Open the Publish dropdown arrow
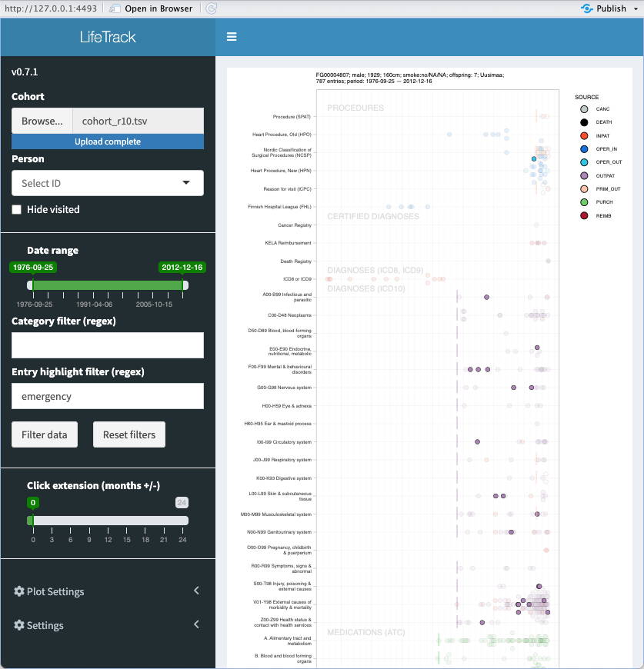Image resolution: width=644 pixels, height=669 pixels. (636, 8)
